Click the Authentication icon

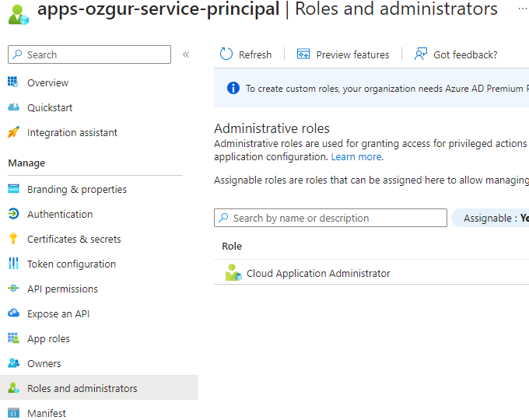13,214
